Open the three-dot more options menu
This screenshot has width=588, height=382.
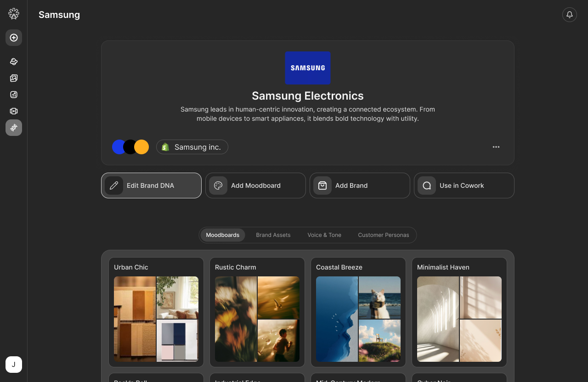[496, 147]
